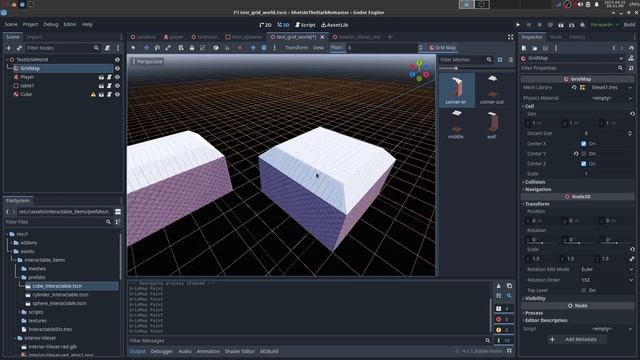This screenshot has height=360, width=640.
Task: Toggle visibility of Cube node
Action: point(118,94)
